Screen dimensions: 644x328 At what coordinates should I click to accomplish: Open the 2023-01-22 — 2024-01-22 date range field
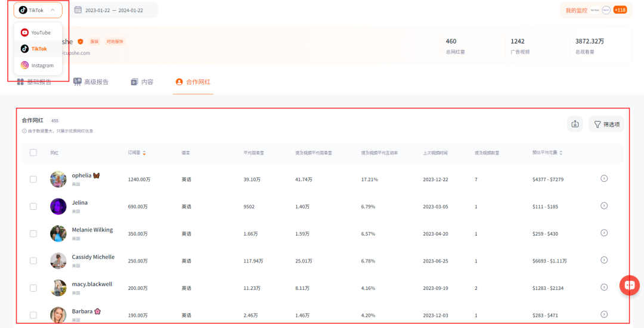point(114,10)
